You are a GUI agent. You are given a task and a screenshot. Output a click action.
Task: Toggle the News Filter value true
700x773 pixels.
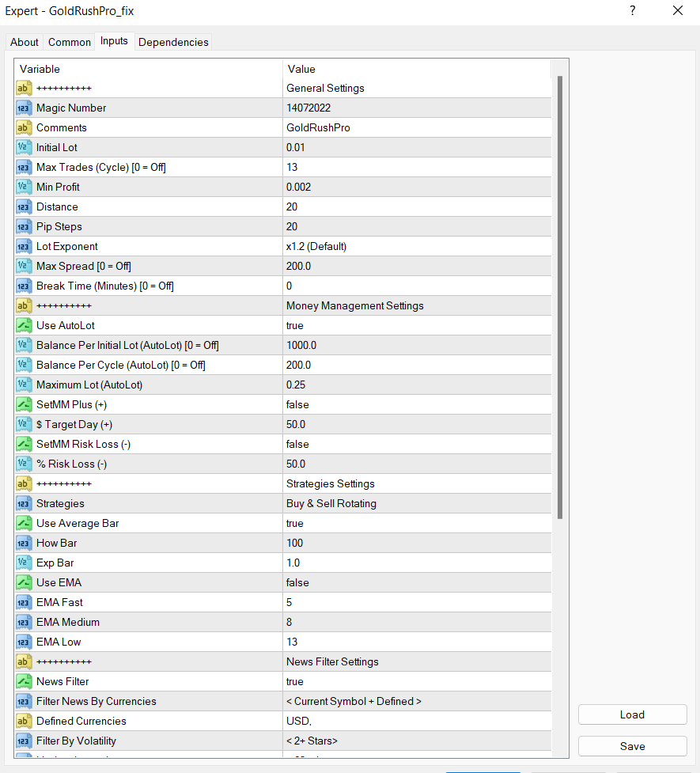[417, 681]
